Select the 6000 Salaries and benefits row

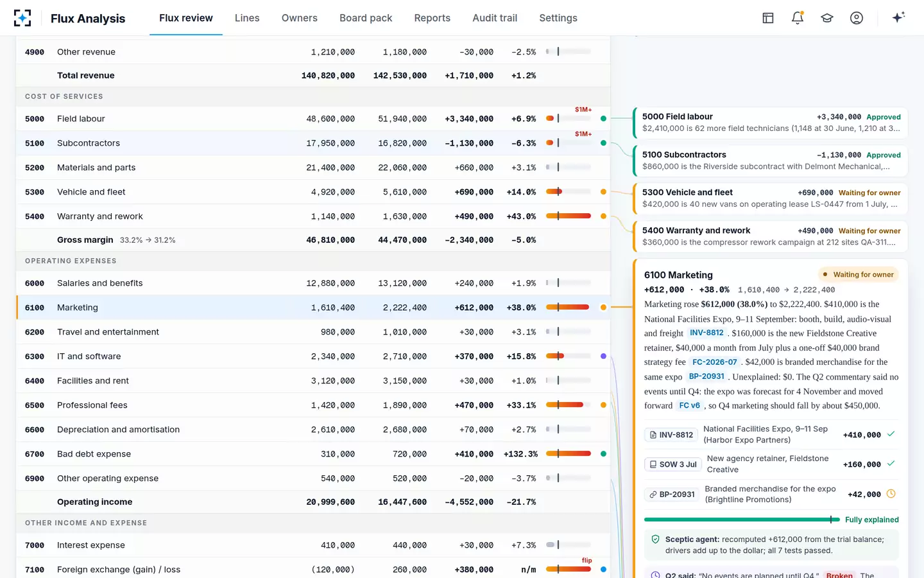tap(313, 283)
